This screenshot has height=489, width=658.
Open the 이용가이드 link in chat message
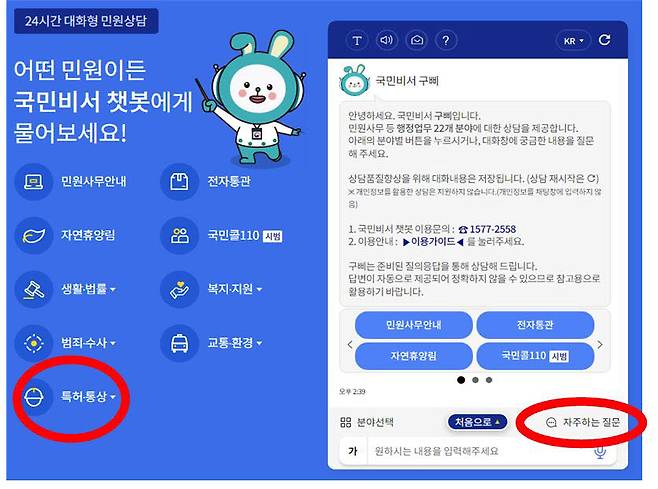point(433,242)
